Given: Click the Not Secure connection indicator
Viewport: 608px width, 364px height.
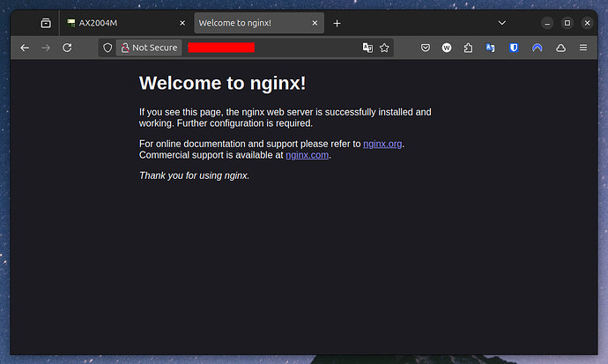Looking at the screenshot, I should [149, 48].
